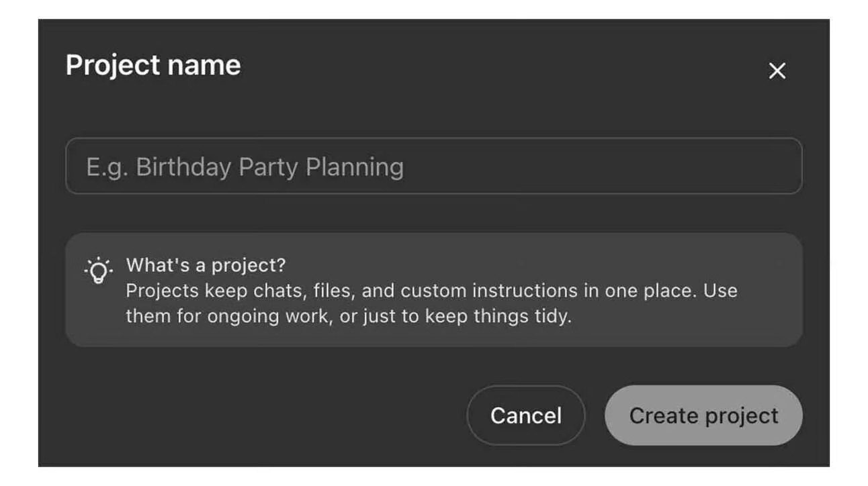Click the Create project button
Screen dimensions: 868x486
pos(703,416)
